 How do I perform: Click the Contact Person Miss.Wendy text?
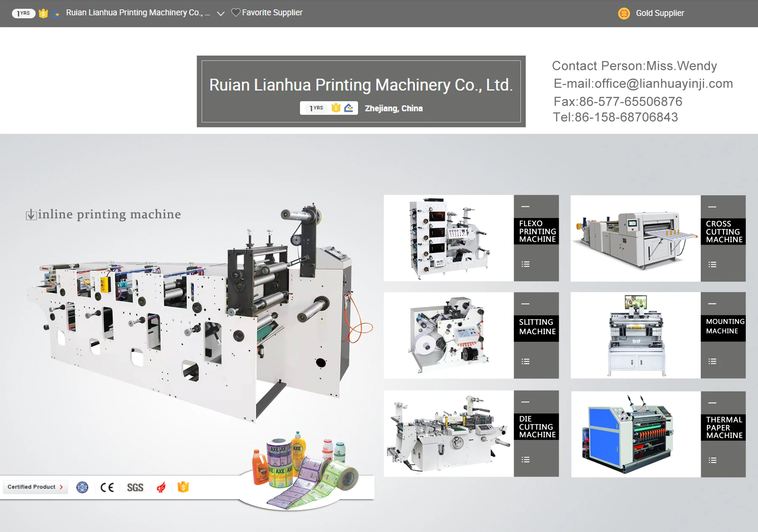(634, 66)
